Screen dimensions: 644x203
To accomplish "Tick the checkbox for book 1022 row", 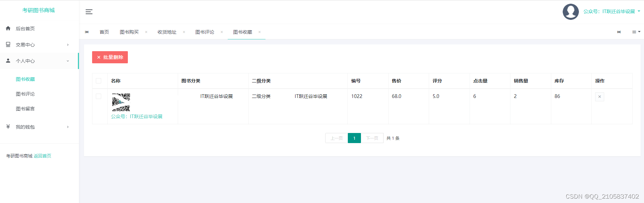I will [x=99, y=96].
